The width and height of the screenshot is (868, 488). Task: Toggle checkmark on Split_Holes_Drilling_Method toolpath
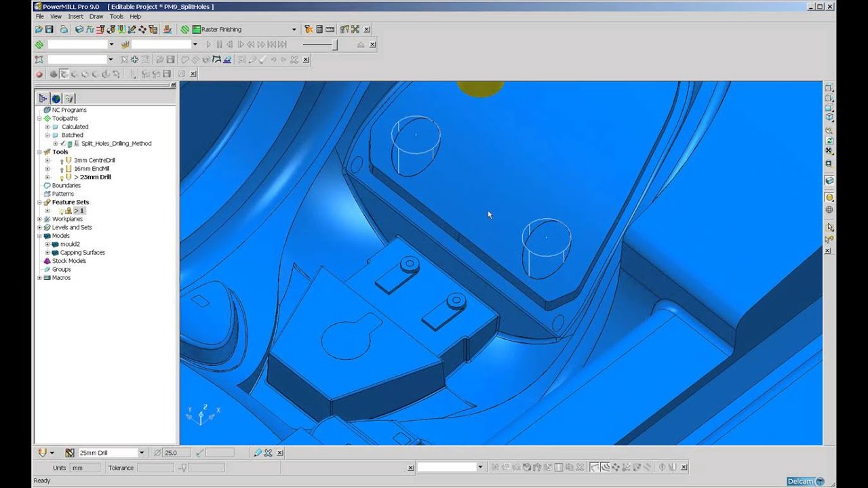point(63,144)
